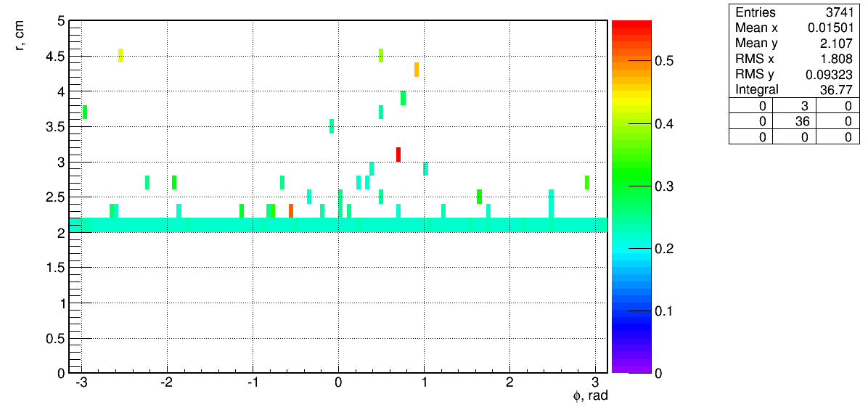
Task: Click the Mean x value 0.01501
Action: coord(830,28)
